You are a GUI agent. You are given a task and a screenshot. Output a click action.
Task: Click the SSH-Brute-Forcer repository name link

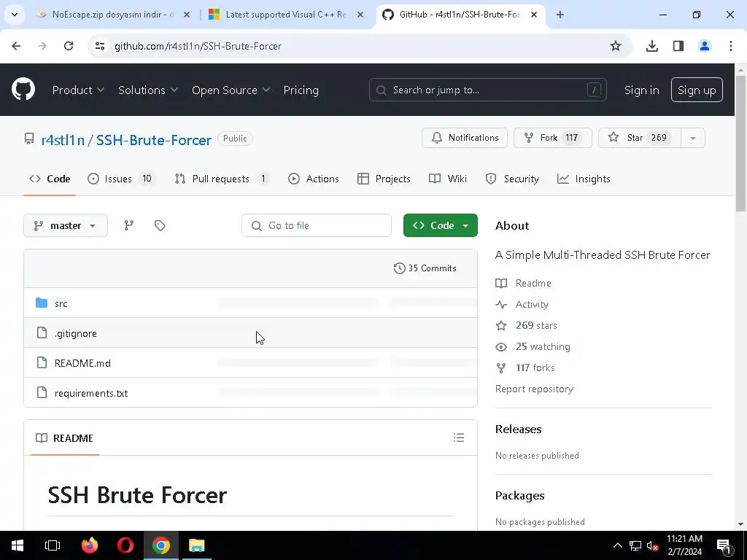(x=153, y=140)
